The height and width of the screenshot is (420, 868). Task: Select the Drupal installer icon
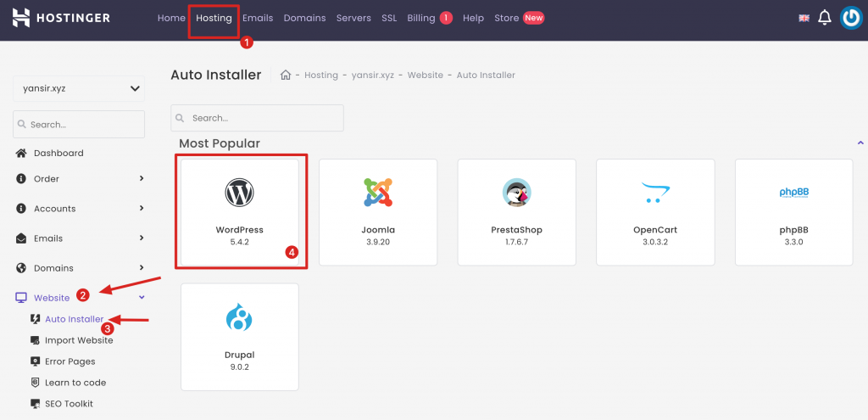[x=240, y=318]
